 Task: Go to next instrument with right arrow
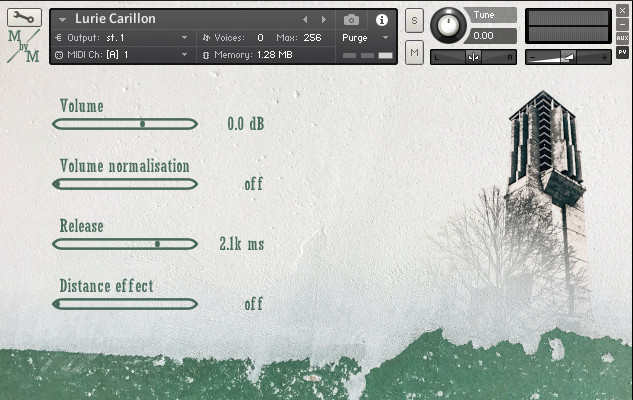324,19
